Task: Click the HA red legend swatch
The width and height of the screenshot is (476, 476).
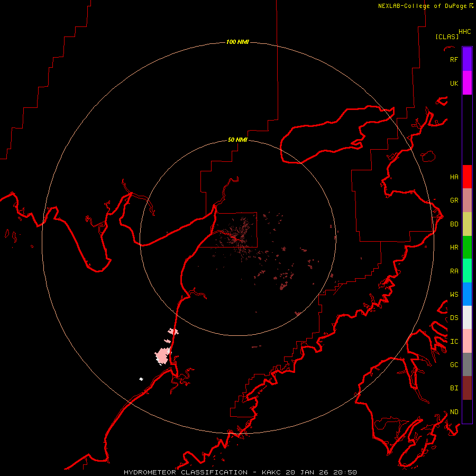Action: click(x=467, y=177)
